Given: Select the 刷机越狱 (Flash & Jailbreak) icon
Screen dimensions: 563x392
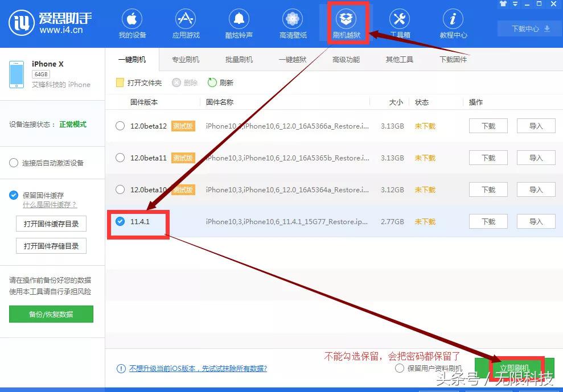Looking at the screenshot, I should point(346,22).
